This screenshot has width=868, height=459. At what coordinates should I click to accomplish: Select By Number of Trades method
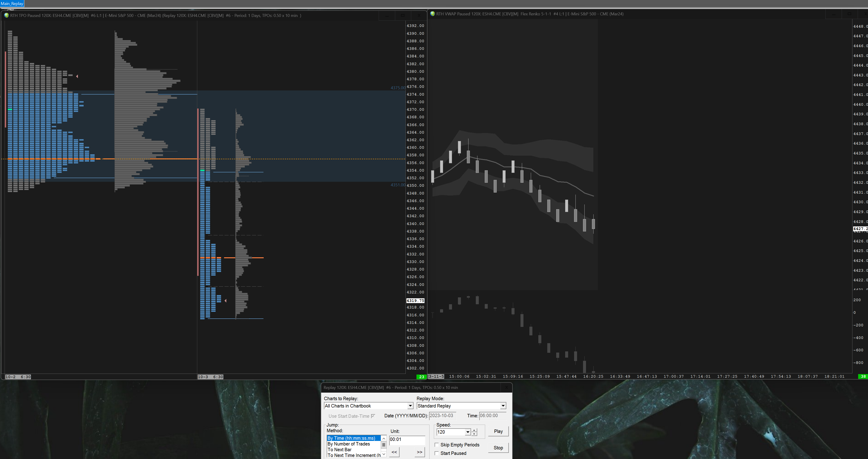point(348,444)
